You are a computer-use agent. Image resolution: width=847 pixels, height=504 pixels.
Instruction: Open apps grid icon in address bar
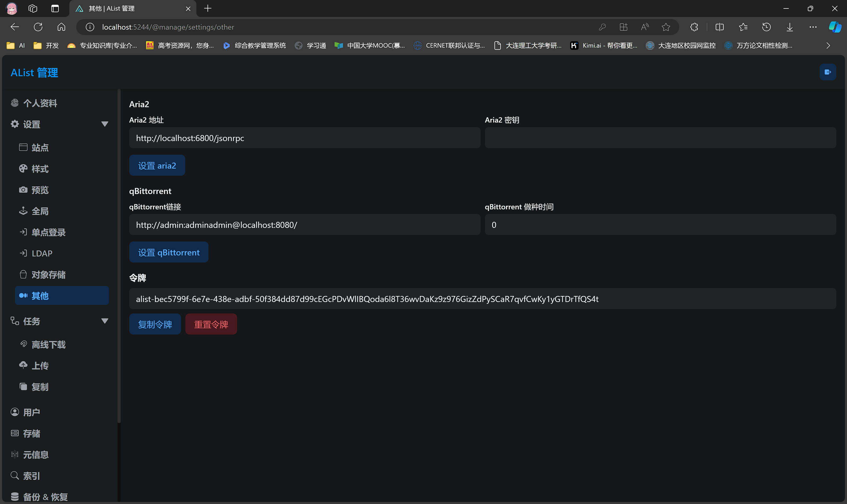pyautogui.click(x=624, y=27)
